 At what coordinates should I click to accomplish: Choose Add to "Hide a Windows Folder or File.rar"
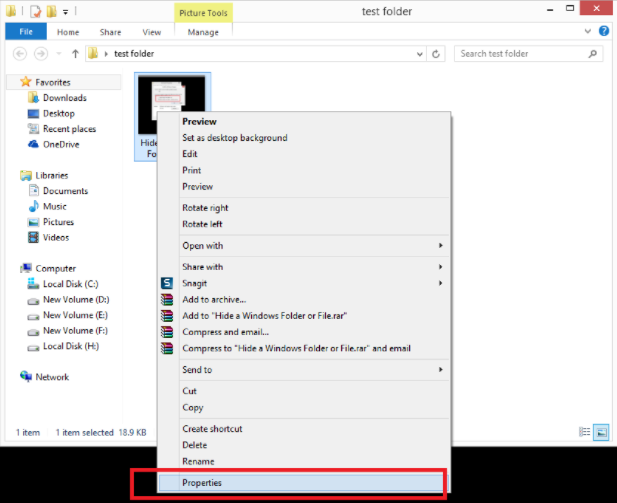(x=264, y=316)
